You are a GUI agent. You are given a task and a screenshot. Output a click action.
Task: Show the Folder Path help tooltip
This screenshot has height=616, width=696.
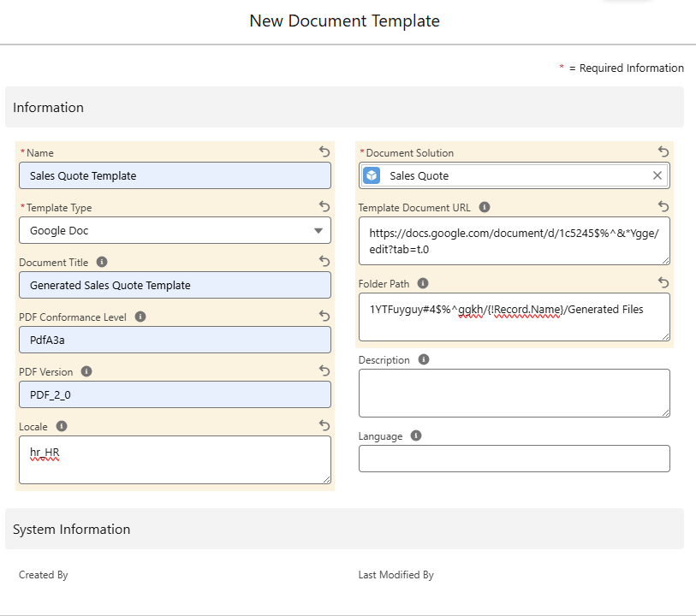(423, 283)
